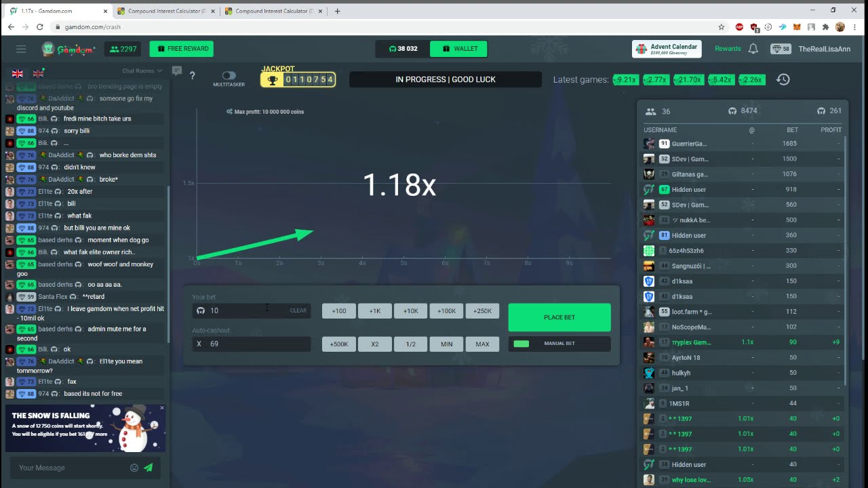Click the diamond level 58 badge
Screen dimensions: 868x488
click(781, 49)
